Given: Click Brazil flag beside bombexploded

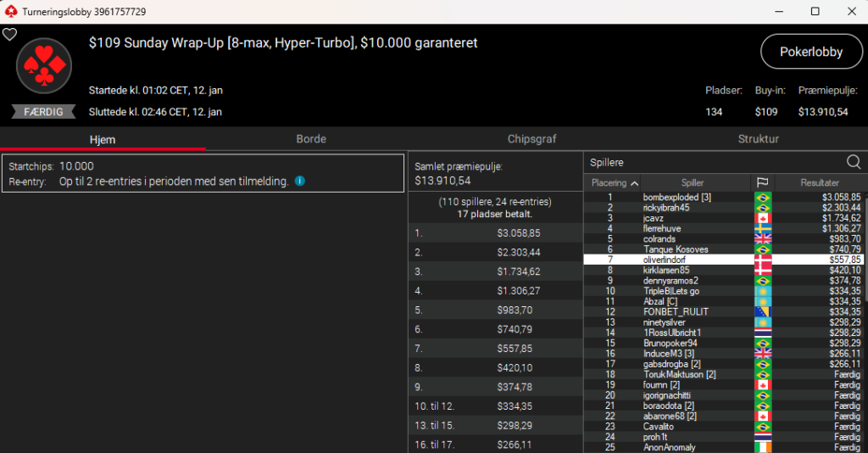Looking at the screenshot, I should (763, 198).
